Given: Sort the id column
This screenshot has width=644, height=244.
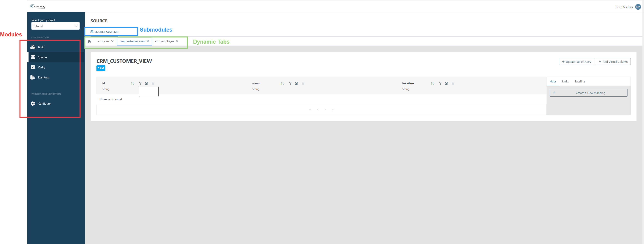Looking at the screenshot, I should (x=132, y=83).
